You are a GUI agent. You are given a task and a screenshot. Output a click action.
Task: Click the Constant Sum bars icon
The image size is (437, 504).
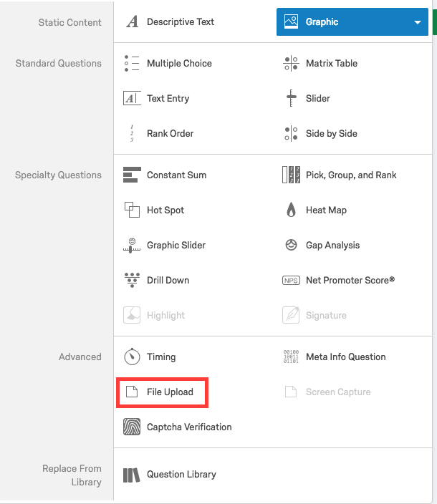coord(132,175)
